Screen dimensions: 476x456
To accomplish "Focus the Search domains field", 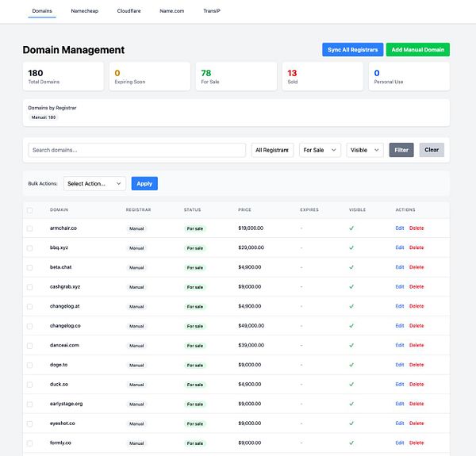I will (x=137, y=150).
